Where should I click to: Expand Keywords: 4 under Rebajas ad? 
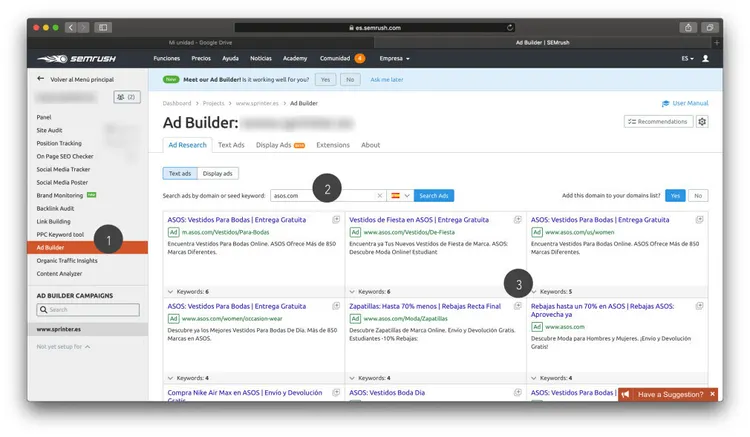pos(551,378)
